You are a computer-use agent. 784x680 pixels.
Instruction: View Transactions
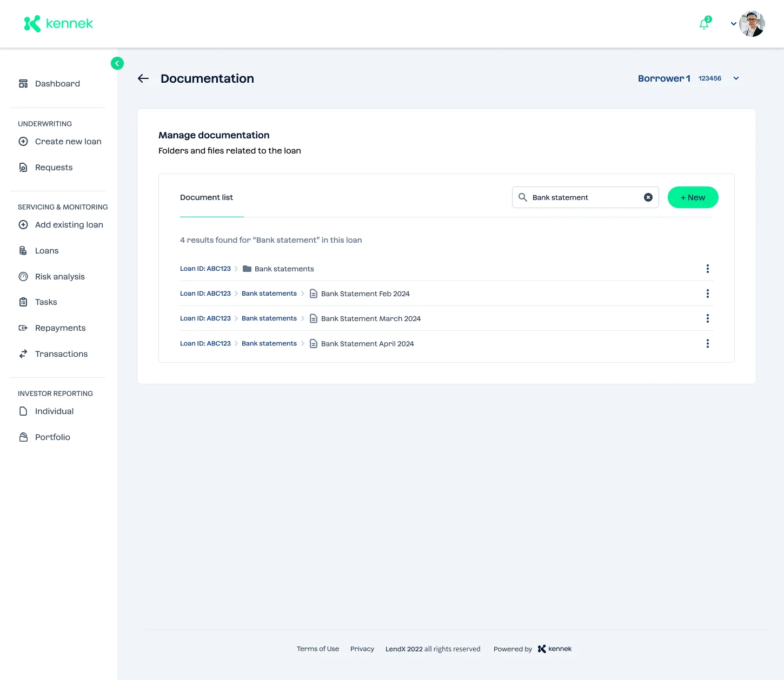[x=54, y=354]
